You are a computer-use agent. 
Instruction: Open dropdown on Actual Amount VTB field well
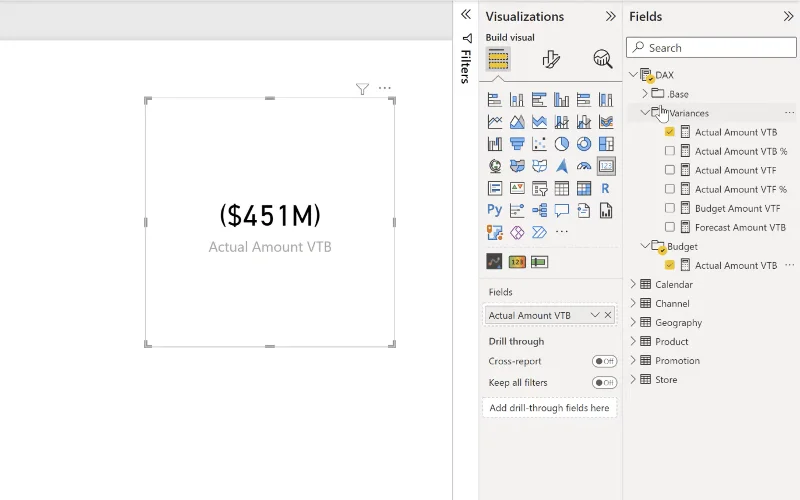[x=594, y=315]
